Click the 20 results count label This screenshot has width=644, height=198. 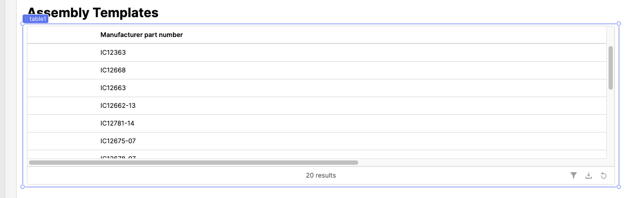pyautogui.click(x=321, y=175)
